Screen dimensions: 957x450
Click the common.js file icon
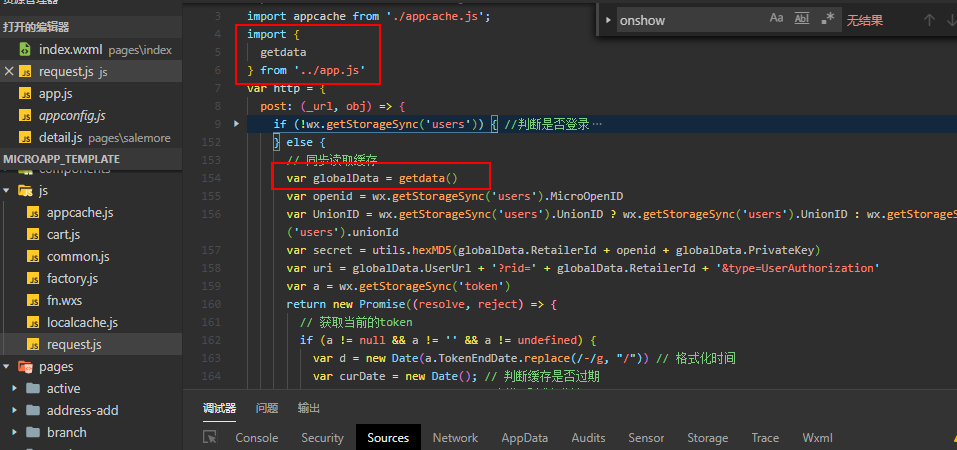(x=34, y=257)
